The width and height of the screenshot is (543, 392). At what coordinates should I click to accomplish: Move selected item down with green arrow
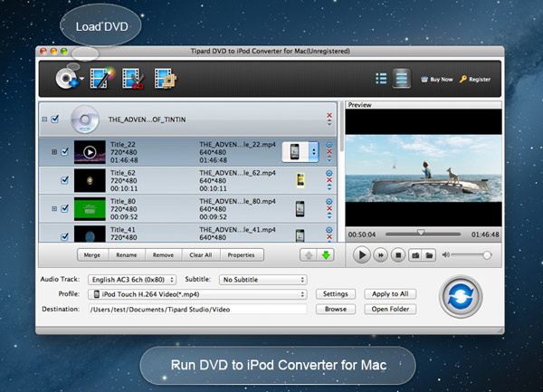[x=326, y=255]
